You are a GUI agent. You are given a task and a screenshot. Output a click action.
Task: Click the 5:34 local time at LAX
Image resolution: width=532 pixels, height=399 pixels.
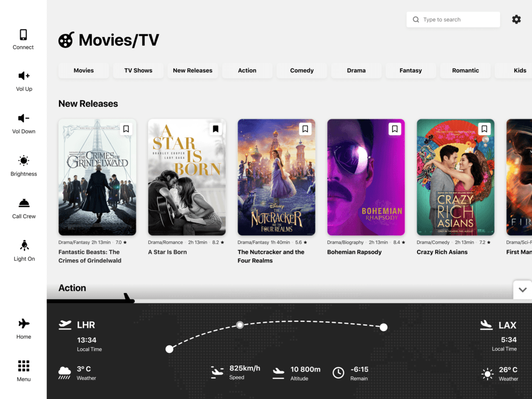(509, 339)
